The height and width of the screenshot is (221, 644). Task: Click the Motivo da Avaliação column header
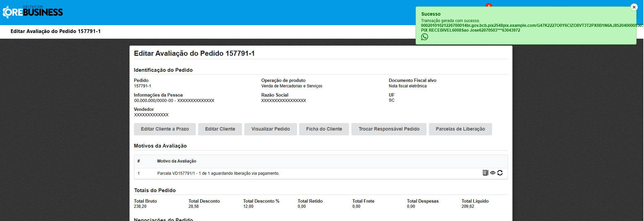pos(177,161)
